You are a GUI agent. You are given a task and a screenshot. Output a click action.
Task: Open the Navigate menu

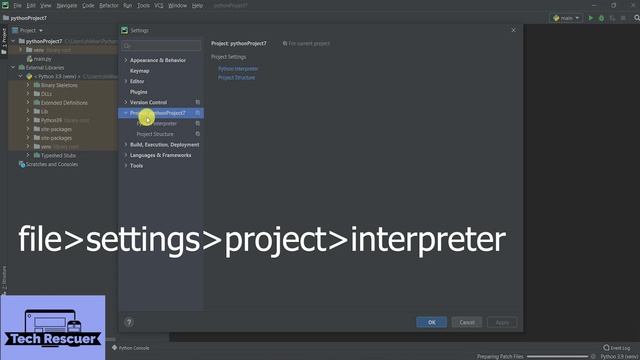(x=67, y=6)
